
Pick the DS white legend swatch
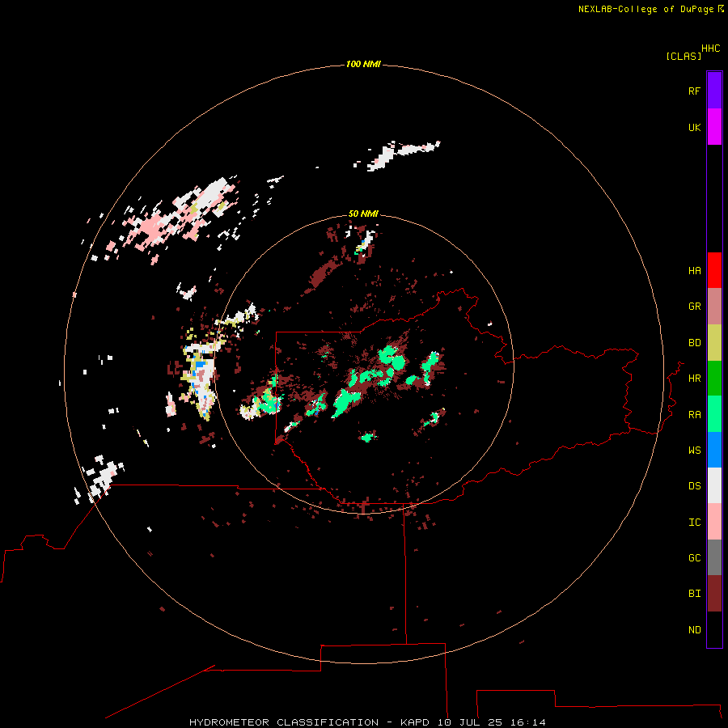714,485
